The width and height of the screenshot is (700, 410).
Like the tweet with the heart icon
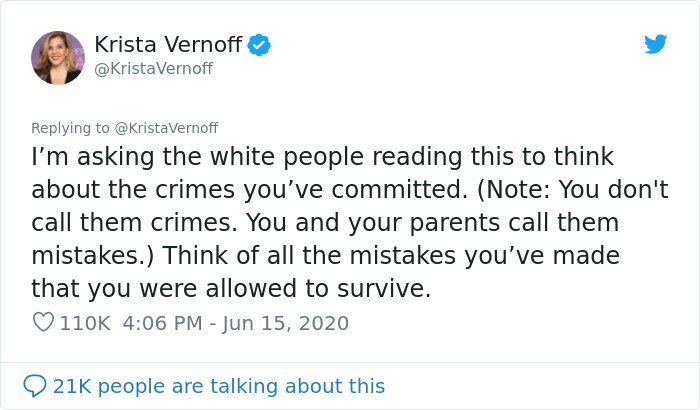(42, 323)
